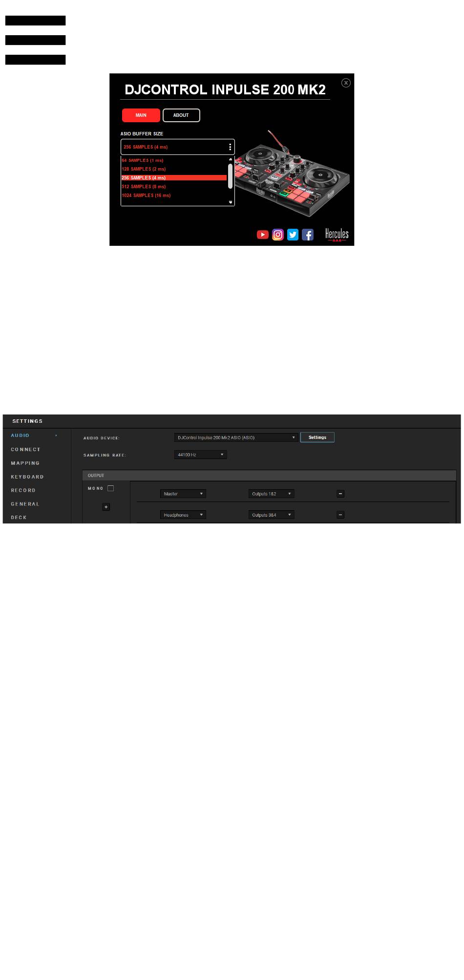Screen dimensions: 464x980
Task: Click the buffer list scroll up arrow
Action: (231, 159)
